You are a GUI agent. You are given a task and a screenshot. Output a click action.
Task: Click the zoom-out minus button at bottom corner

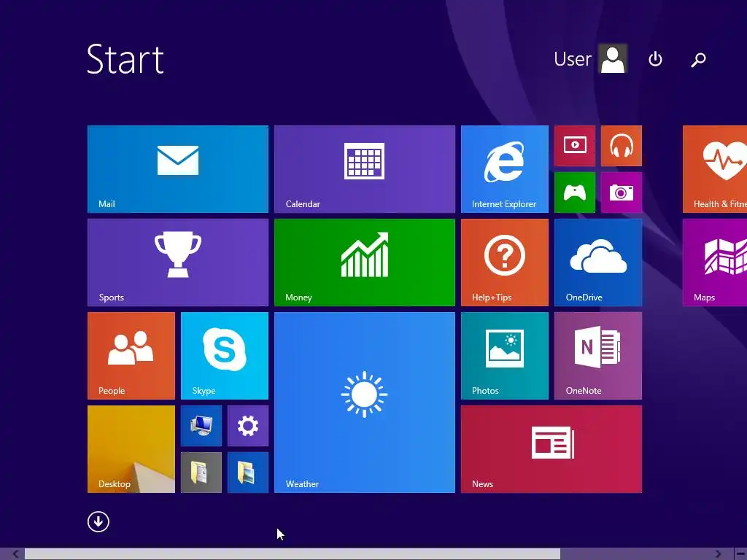pyautogui.click(x=740, y=554)
